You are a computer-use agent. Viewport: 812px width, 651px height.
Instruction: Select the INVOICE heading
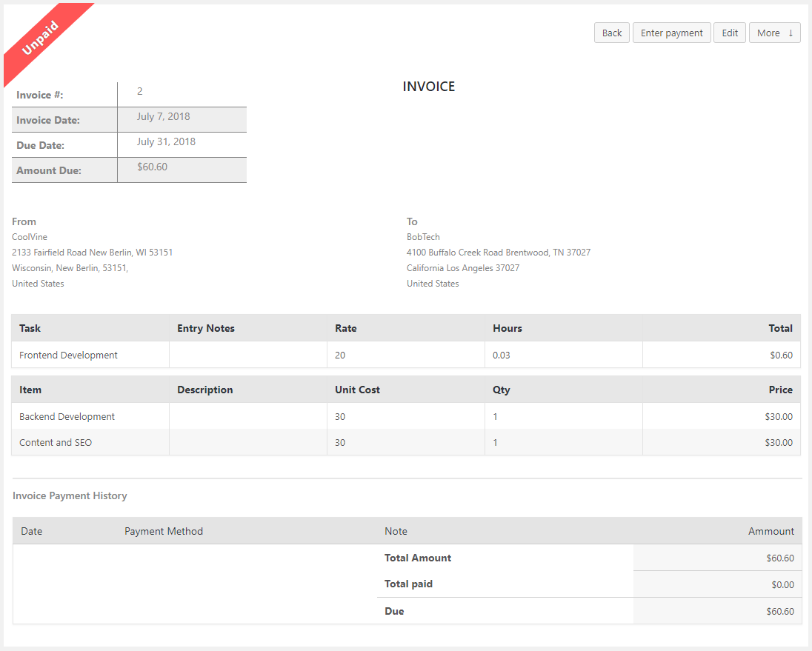[x=428, y=87]
